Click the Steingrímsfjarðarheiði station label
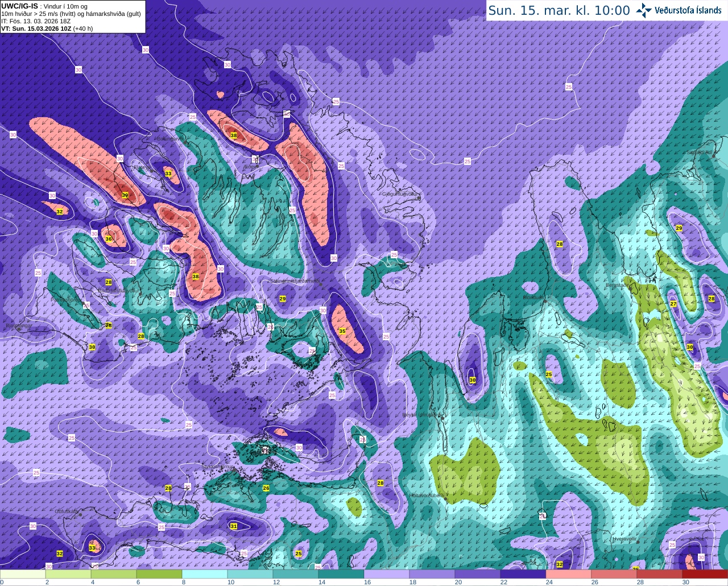728x586 pixels. click(x=295, y=281)
